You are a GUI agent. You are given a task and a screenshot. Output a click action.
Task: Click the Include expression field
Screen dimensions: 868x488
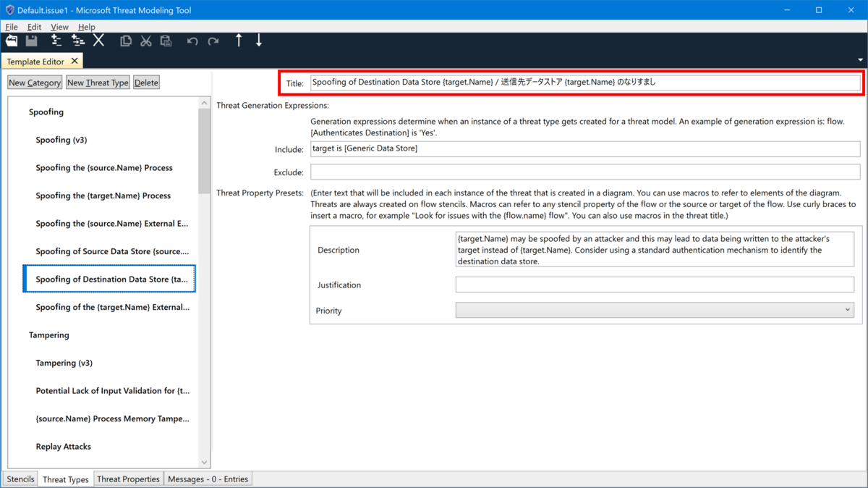click(585, 148)
